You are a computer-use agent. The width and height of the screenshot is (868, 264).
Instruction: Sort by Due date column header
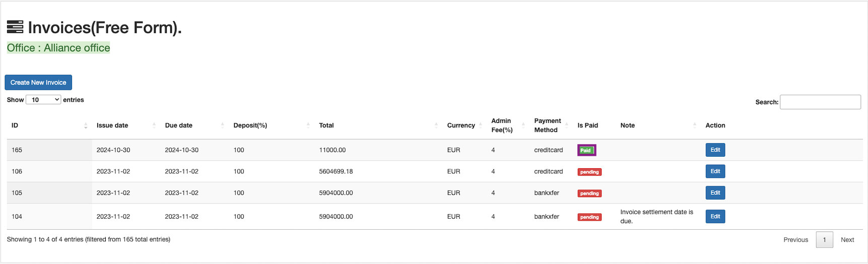point(179,125)
